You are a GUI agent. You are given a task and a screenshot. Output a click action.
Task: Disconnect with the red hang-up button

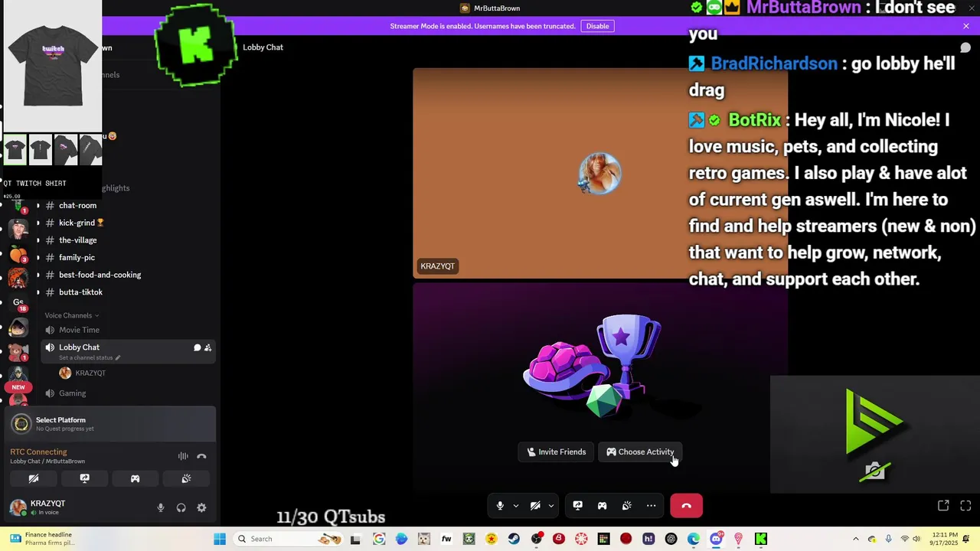click(x=686, y=506)
